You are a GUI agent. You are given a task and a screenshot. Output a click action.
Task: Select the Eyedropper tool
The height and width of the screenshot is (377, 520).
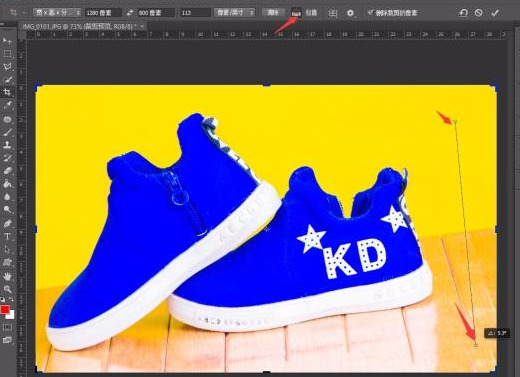click(x=7, y=105)
